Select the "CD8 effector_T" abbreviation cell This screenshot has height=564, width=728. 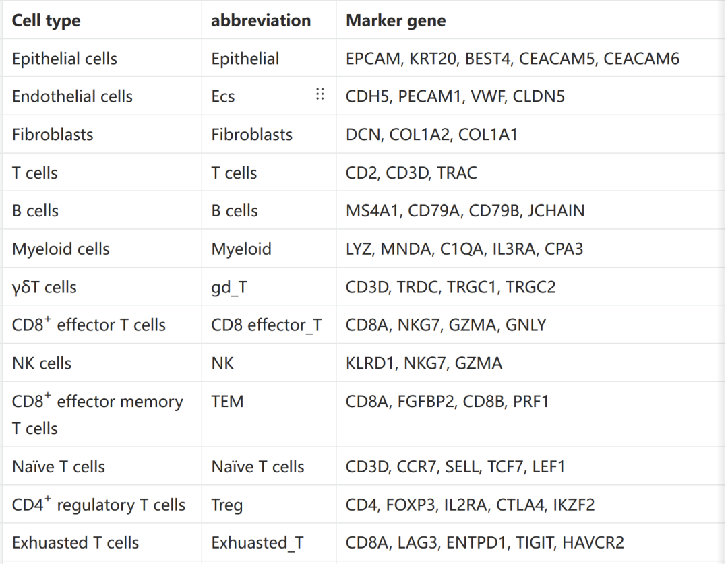coord(266,325)
